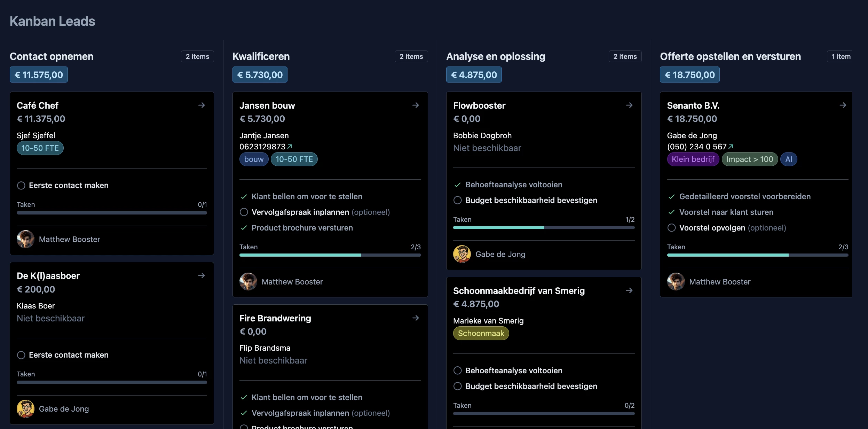Click Gabe de Jong avatar on De K(l)aasboer card
Image resolution: width=868 pixels, height=429 pixels.
point(25,409)
